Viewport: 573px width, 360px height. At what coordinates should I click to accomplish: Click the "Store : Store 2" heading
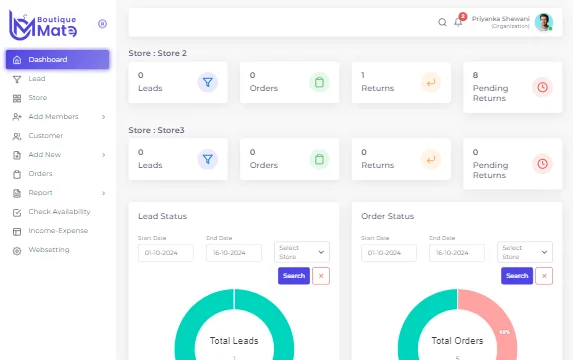[x=158, y=53]
